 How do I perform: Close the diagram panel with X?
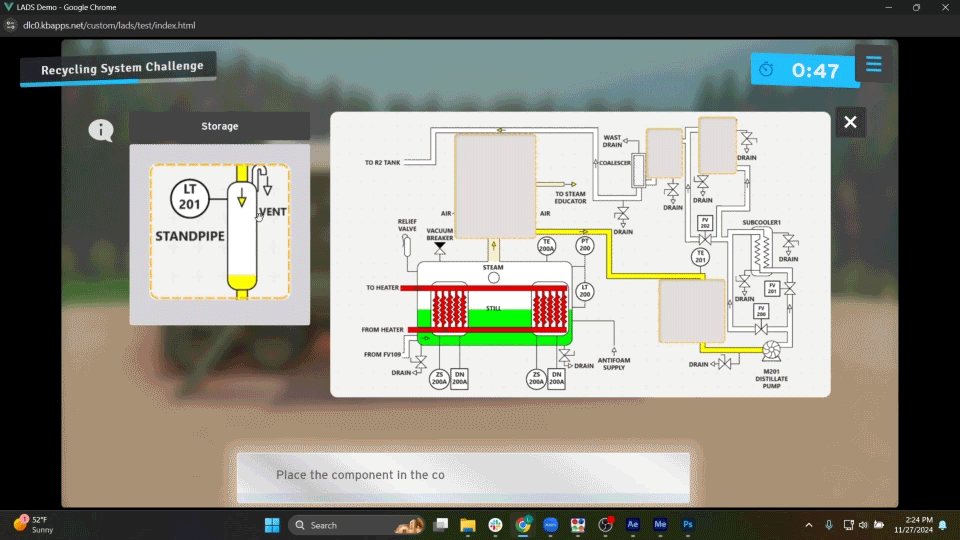(x=850, y=122)
